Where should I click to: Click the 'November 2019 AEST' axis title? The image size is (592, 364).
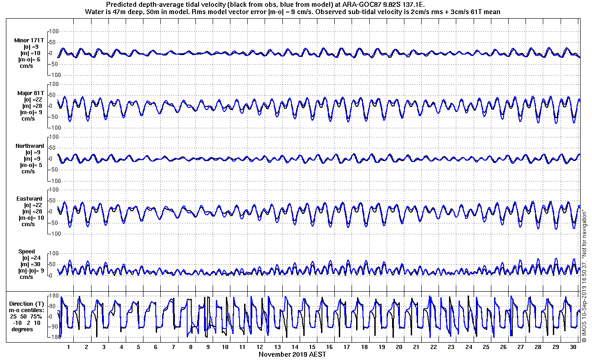coord(292,354)
